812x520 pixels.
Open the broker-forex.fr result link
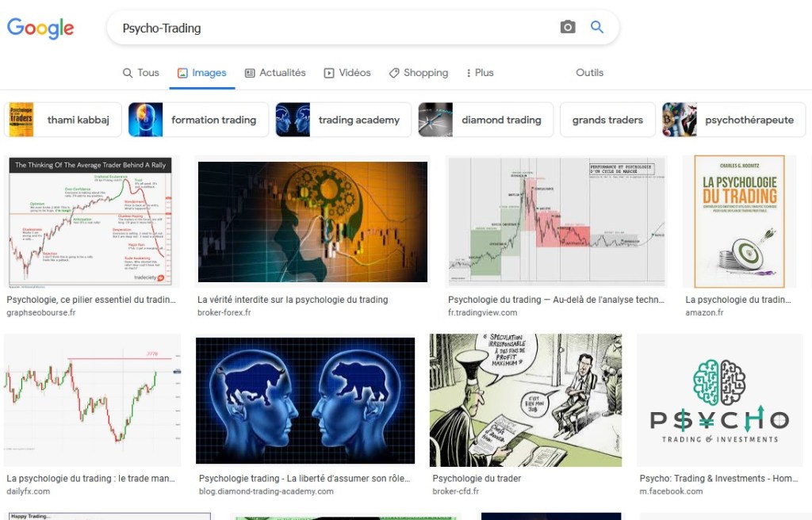tap(224, 312)
